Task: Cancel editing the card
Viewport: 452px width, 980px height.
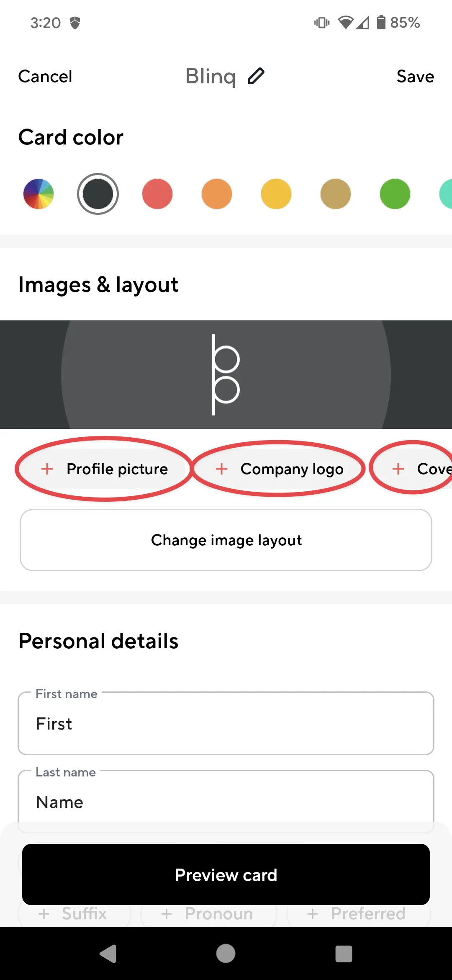Action: click(45, 77)
